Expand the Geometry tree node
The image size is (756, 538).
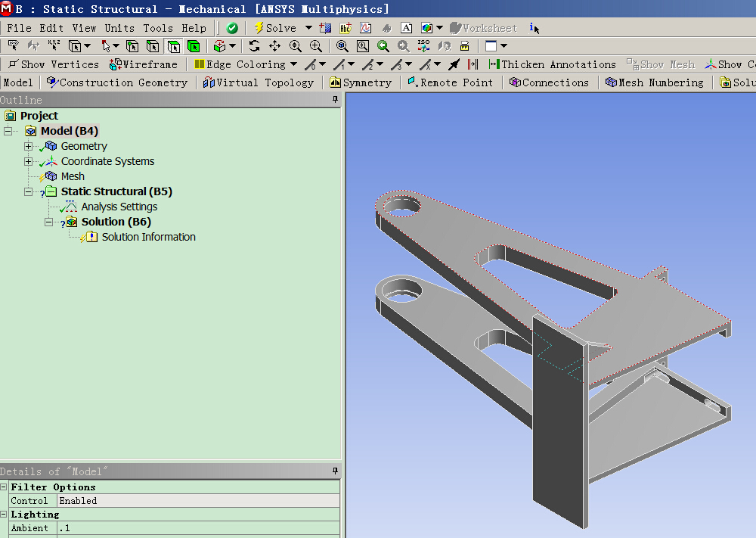(x=29, y=146)
